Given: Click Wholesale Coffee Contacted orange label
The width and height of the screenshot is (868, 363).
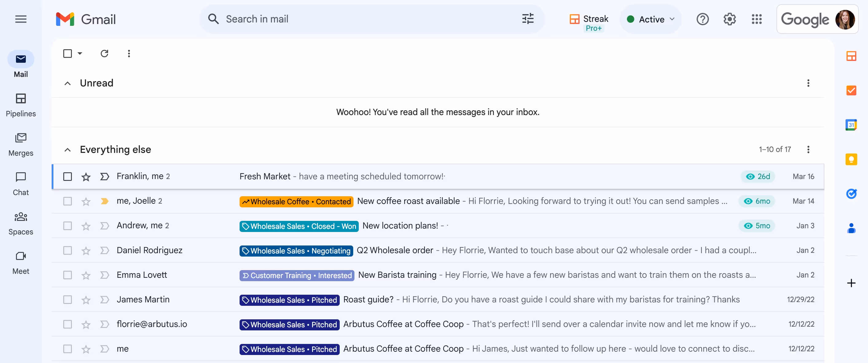Looking at the screenshot, I should [x=296, y=201].
